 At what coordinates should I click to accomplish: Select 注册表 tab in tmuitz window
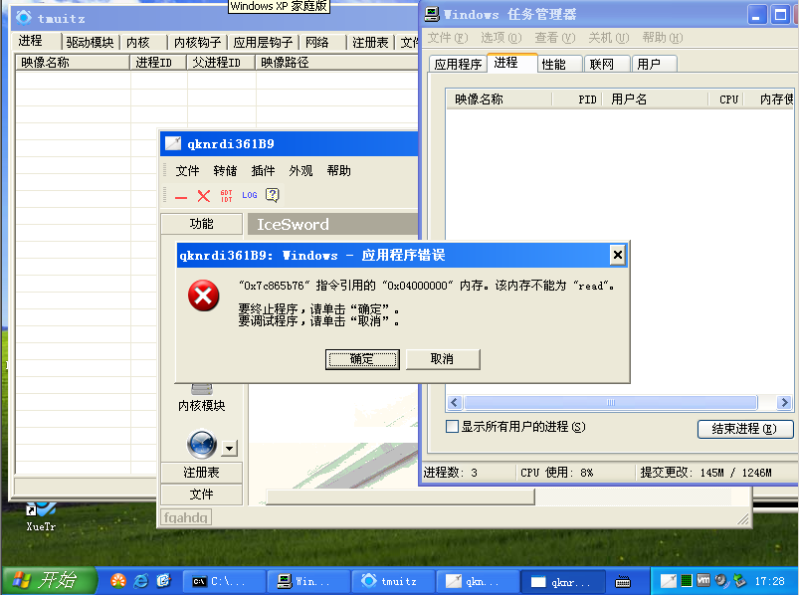coord(370,42)
